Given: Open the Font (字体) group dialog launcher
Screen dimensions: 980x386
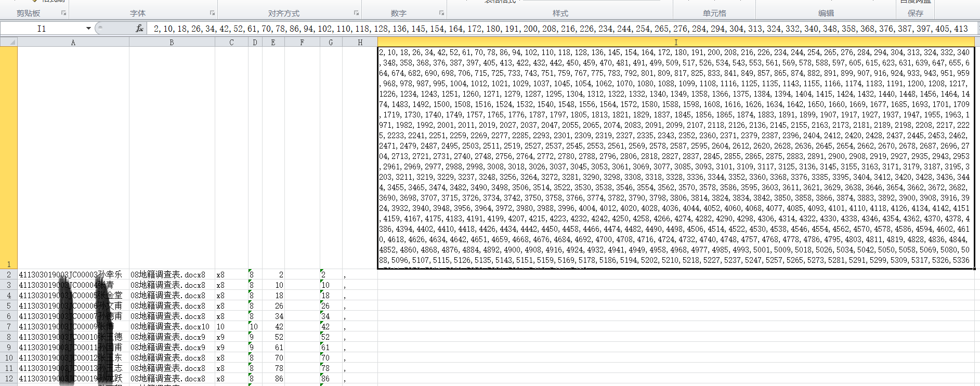Looking at the screenshot, I should 212,13.
